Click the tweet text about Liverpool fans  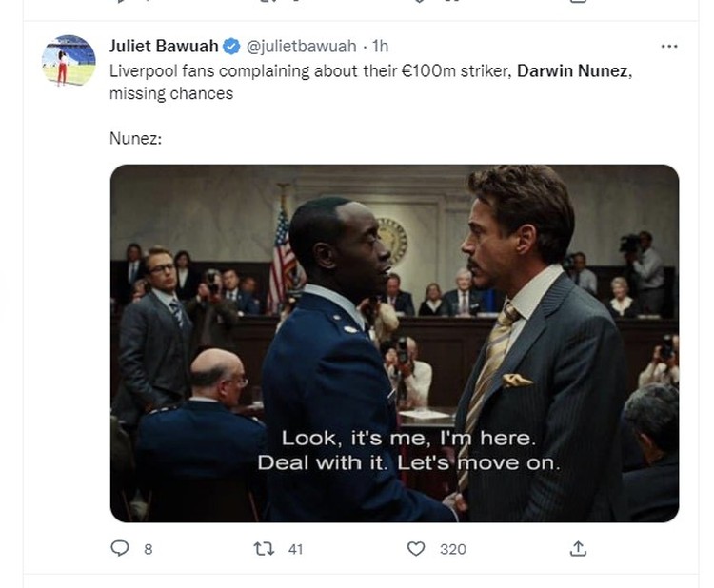pos(370,82)
